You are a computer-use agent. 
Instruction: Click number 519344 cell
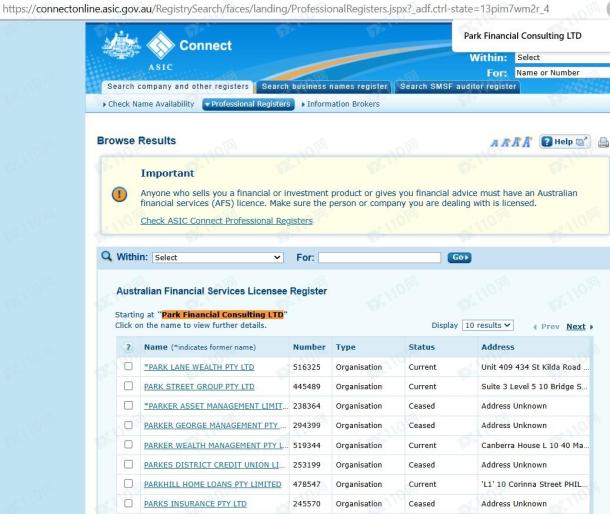coord(307,445)
